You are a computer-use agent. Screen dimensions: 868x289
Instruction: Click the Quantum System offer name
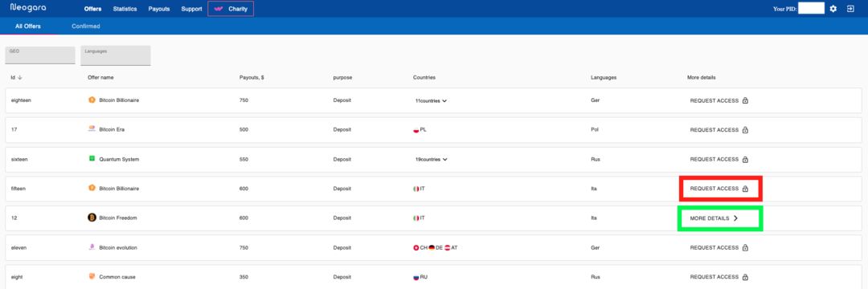(119, 159)
